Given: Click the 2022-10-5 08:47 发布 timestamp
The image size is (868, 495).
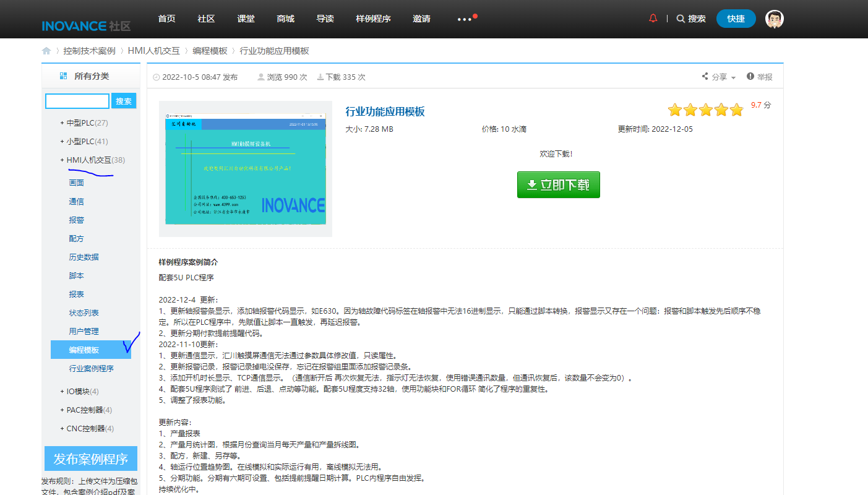Looking at the screenshot, I should [195, 77].
